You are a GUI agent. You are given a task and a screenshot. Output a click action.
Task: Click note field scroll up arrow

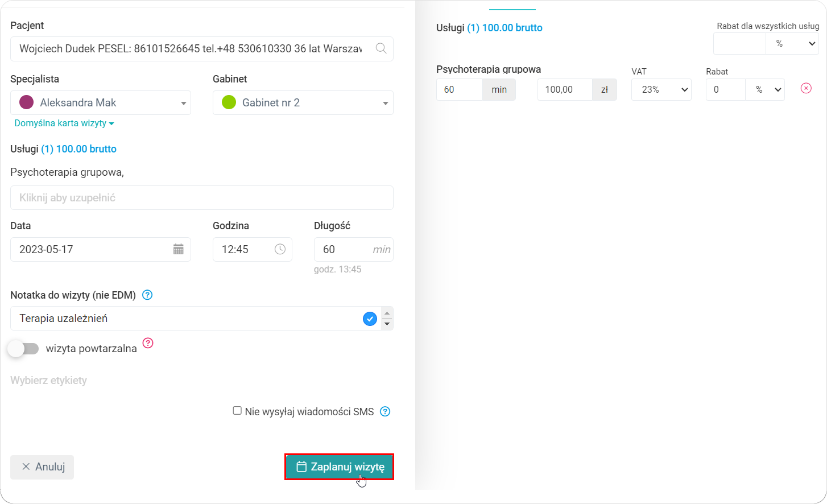pyautogui.click(x=387, y=313)
